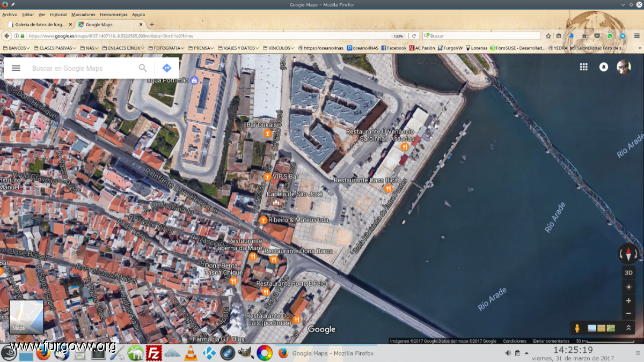
Task: Click Enviar comentarios link
Action: [x=551, y=341]
